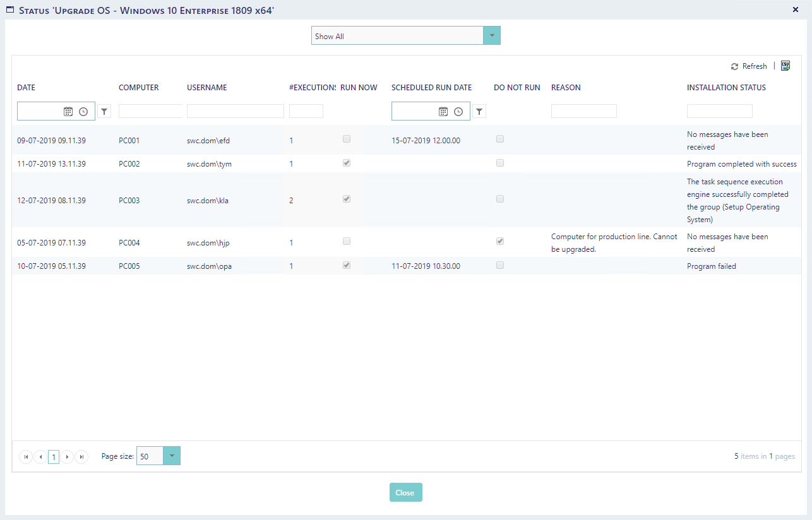Open the execution count link for PC003
The image size is (812, 520).
(291, 201)
